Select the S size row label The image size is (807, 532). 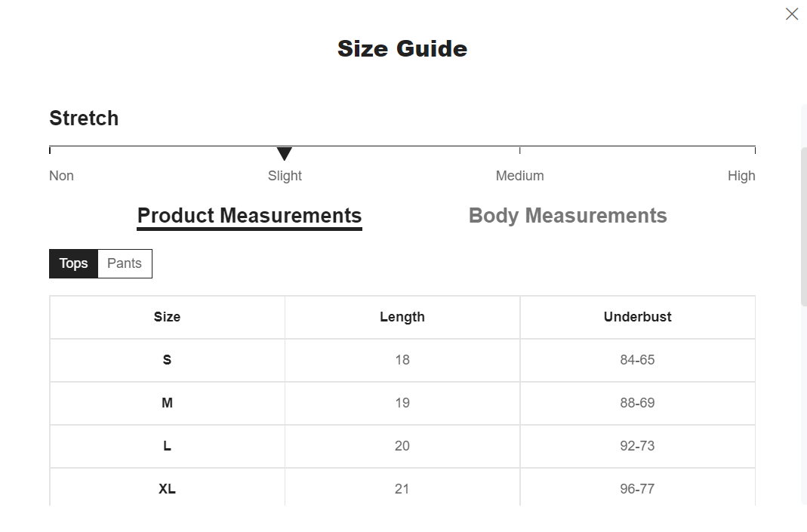tap(167, 360)
